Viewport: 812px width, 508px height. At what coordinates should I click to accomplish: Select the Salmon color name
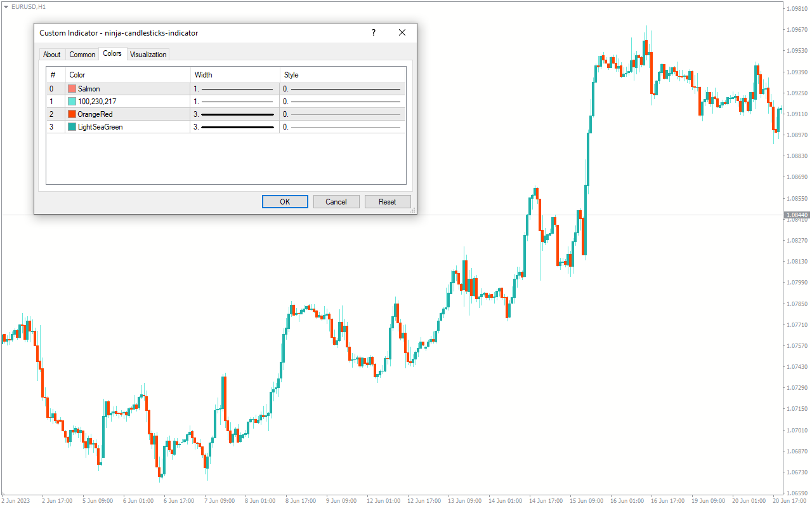tap(89, 89)
